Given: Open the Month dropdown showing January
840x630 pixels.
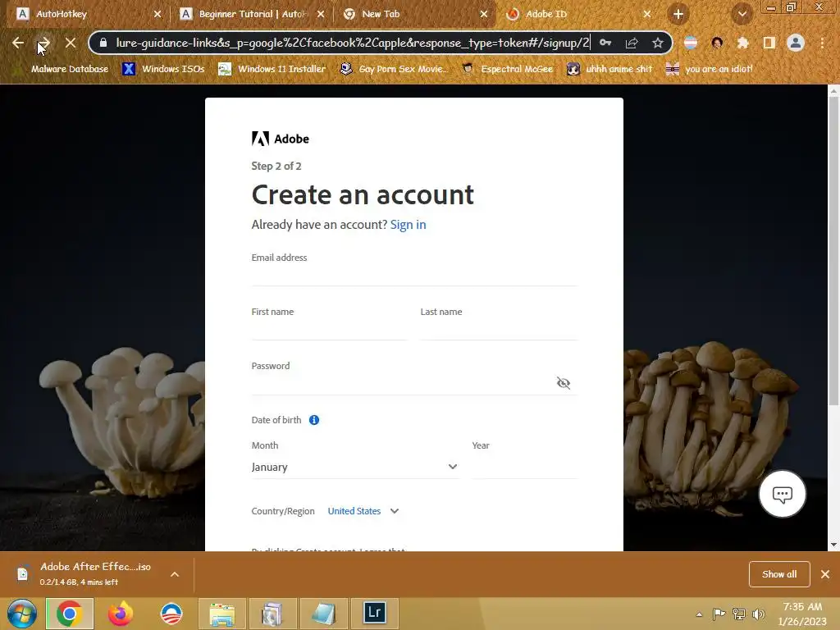Looking at the screenshot, I should point(354,467).
